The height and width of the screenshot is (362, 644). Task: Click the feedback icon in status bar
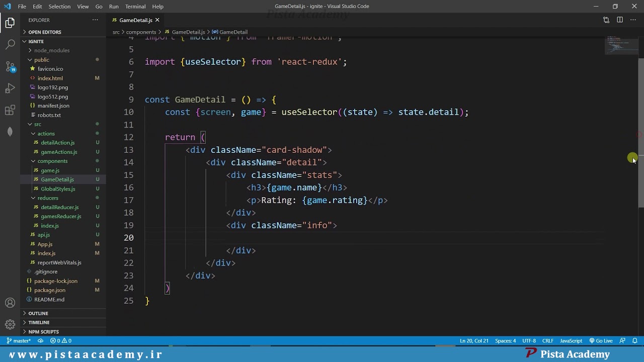pos(623,341)
